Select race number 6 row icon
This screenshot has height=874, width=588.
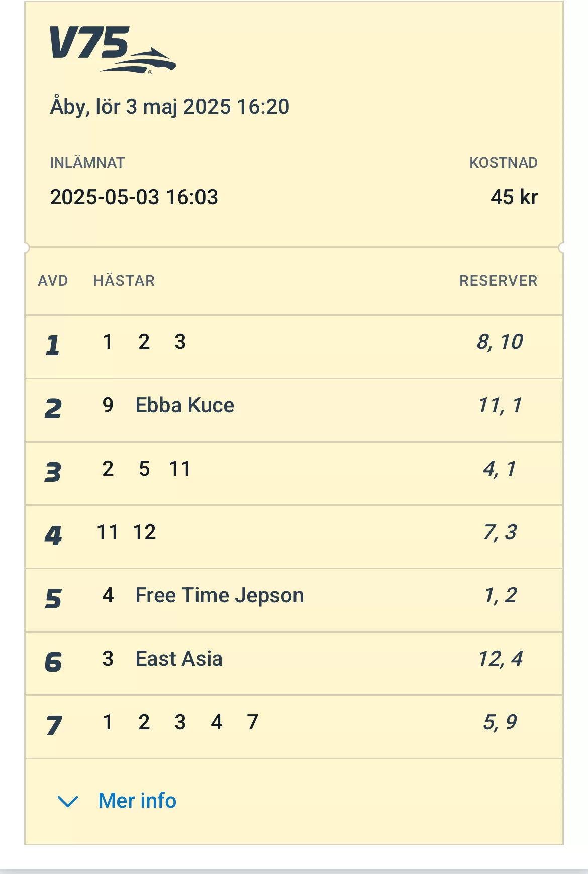(x=53, y=662)
